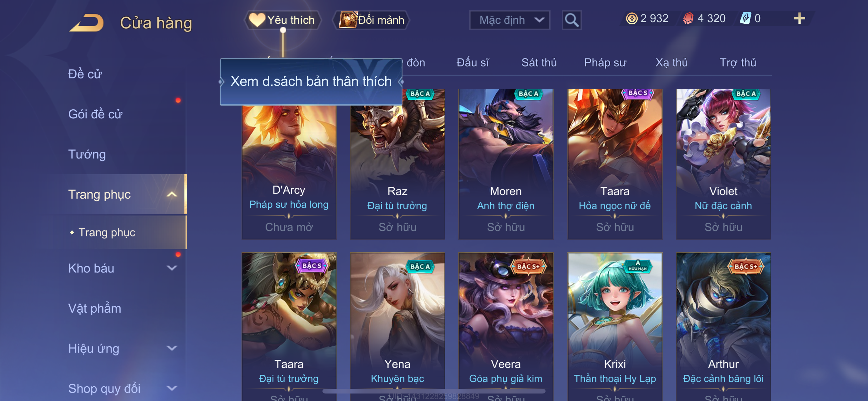Expand the Kho báu sidebar section
This screenshot has width=868, height=401.
coord(172,268)
